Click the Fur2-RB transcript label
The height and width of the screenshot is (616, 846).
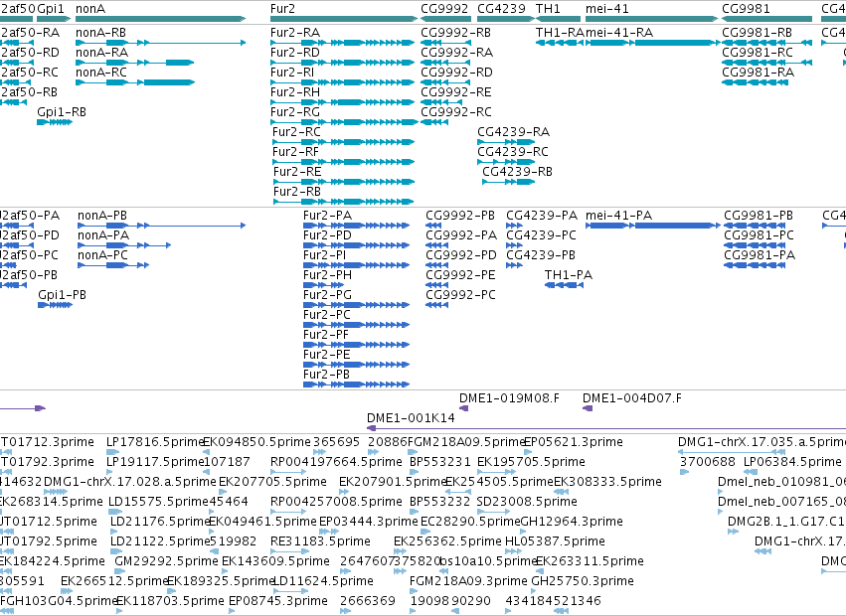[297, 192]
